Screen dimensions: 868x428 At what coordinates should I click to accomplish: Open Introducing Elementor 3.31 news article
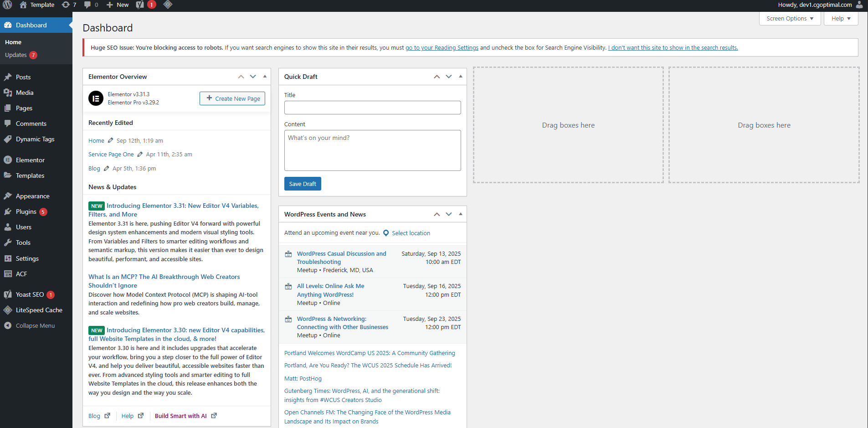(174, 210)
